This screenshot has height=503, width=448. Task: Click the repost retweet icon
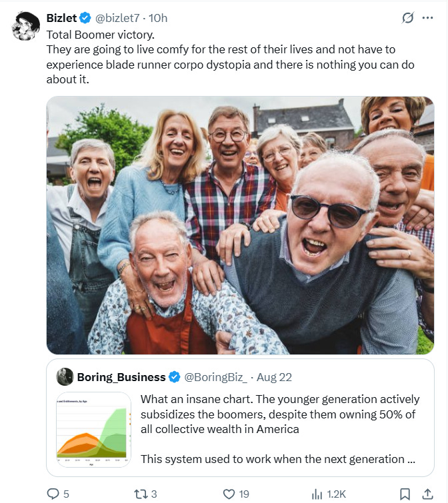[141, 494]
